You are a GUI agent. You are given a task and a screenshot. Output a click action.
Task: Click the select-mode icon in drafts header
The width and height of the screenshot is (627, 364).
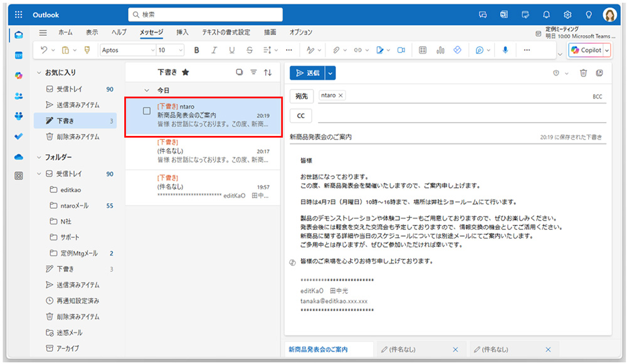239,72
